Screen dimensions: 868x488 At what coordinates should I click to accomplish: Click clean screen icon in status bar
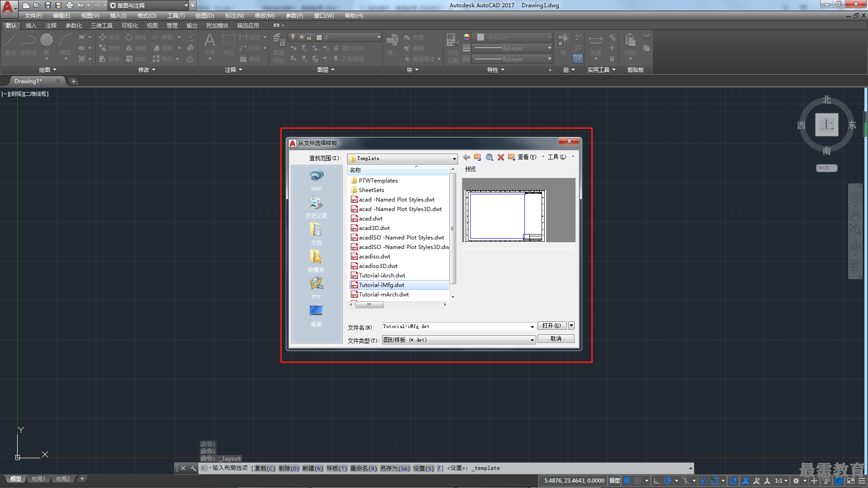coord(851,481)
